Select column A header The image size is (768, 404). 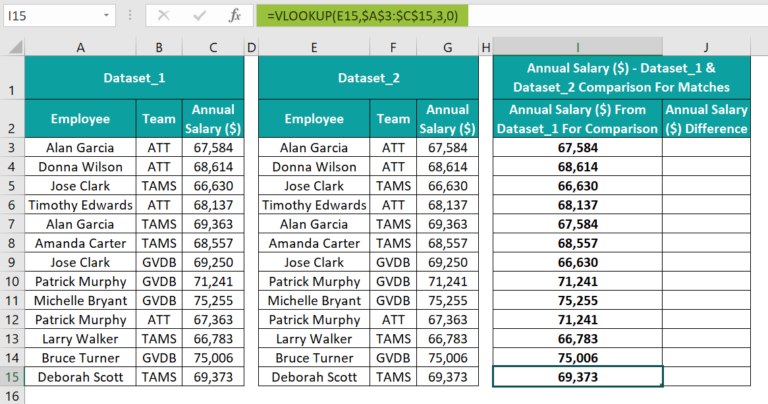(x=80, y=48)
